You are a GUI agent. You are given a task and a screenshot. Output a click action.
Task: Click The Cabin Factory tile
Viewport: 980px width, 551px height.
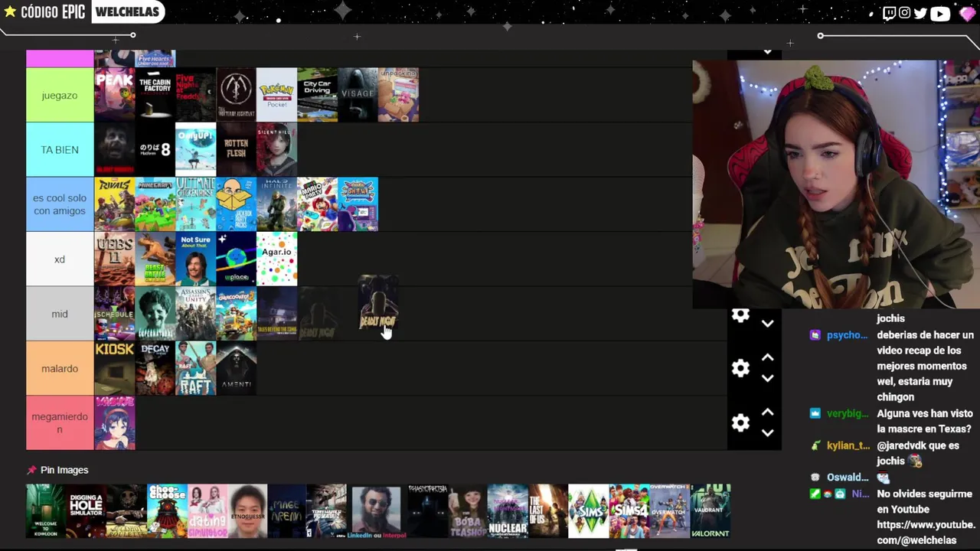click(x=155, y=95)
